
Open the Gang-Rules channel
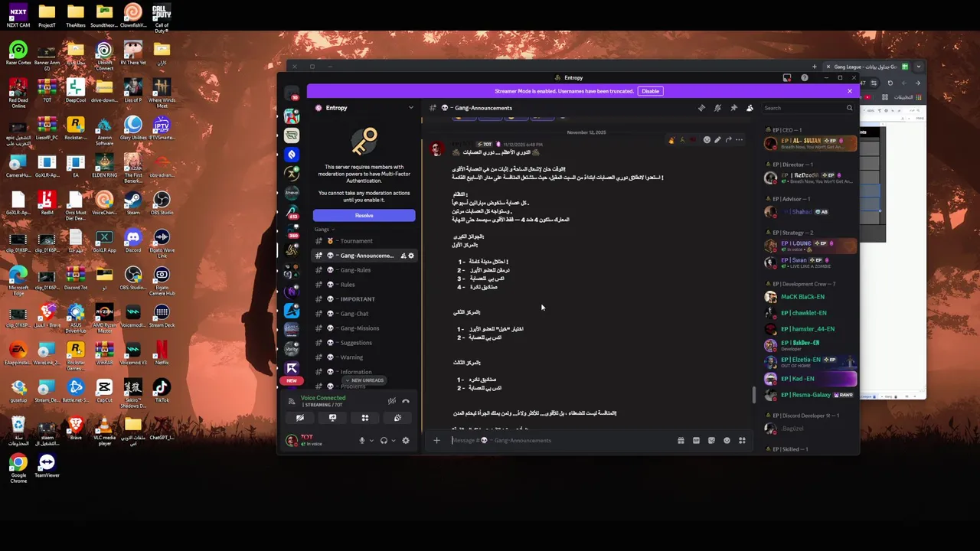364,270
